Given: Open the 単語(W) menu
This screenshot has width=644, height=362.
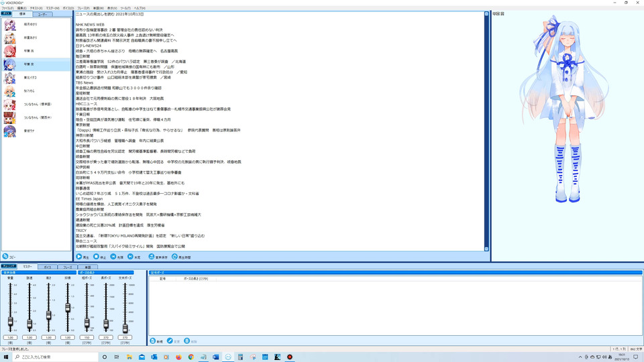Looking at the screenshot, I should [x=99, y=8].
